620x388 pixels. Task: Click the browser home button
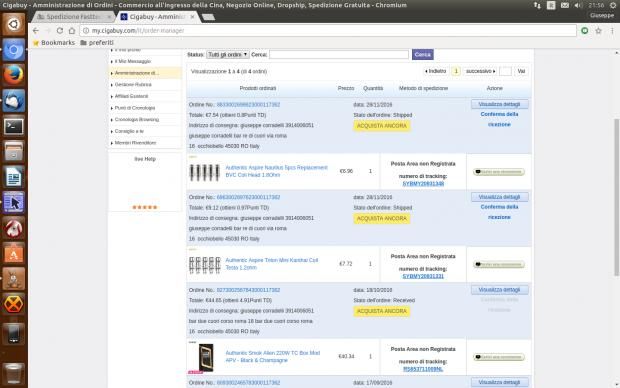(x=72, y=30)
